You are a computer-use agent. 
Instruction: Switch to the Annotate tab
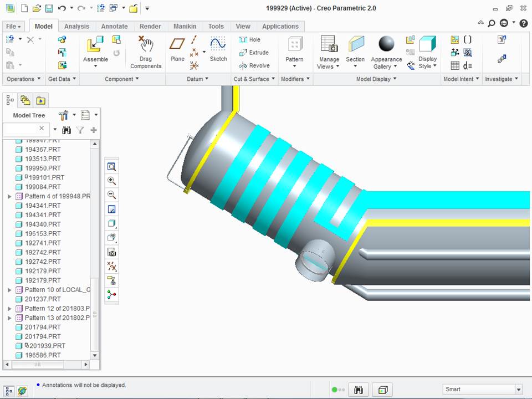point(114,27)
